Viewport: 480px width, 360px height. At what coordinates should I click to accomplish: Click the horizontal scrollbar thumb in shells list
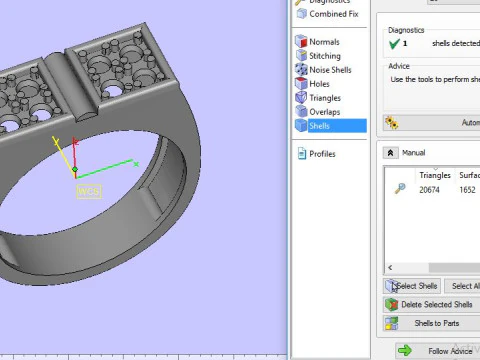454,267
